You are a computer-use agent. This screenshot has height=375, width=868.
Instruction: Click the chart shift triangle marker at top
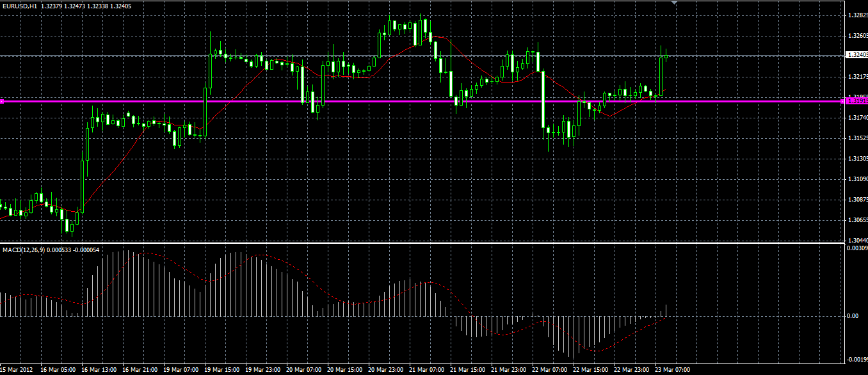click(x=673, y=3)
